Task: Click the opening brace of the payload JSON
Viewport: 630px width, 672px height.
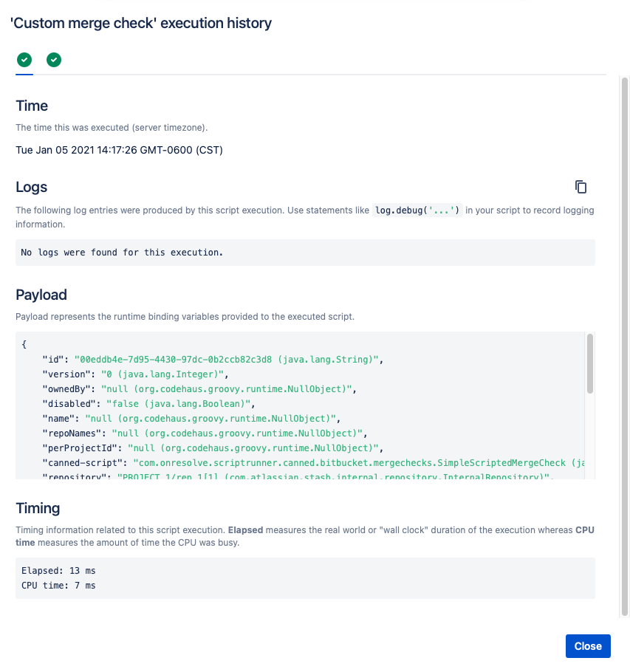Action: click(x=24, y=345)
